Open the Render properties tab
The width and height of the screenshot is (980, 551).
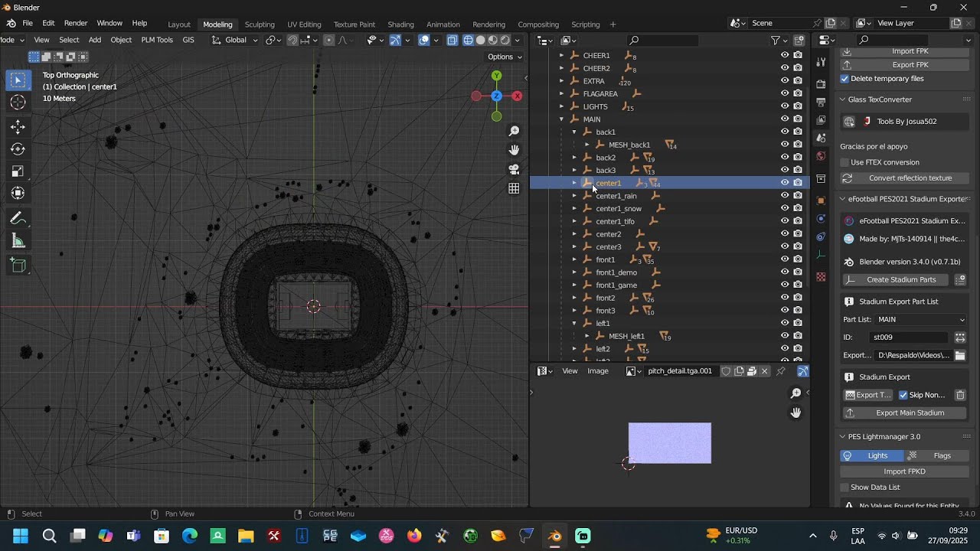click(821, 83)
